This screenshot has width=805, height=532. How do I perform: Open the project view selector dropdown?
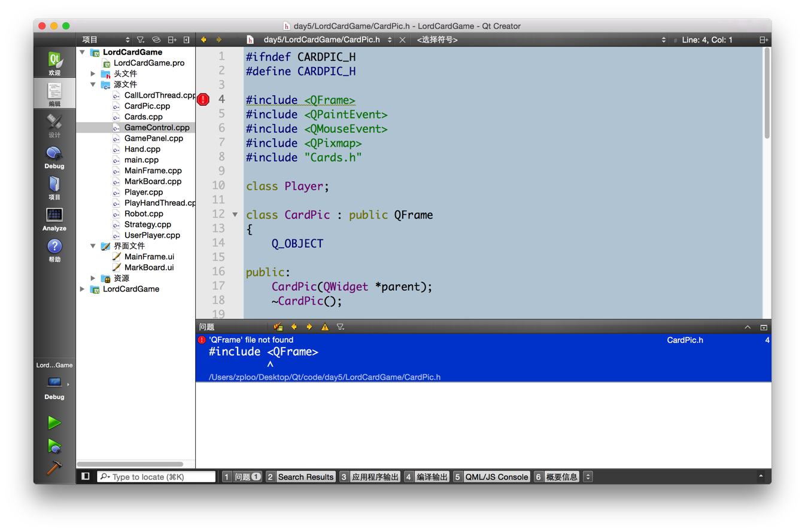pyautogui.click(x=107, y=39)
